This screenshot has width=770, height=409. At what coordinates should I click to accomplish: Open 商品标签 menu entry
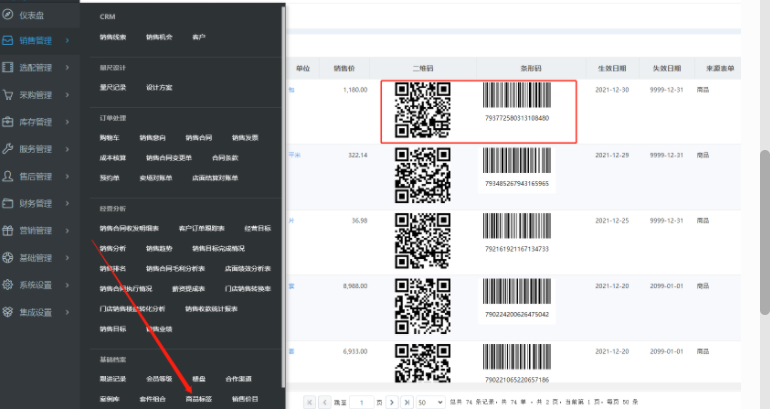click(x=199, y=399)
